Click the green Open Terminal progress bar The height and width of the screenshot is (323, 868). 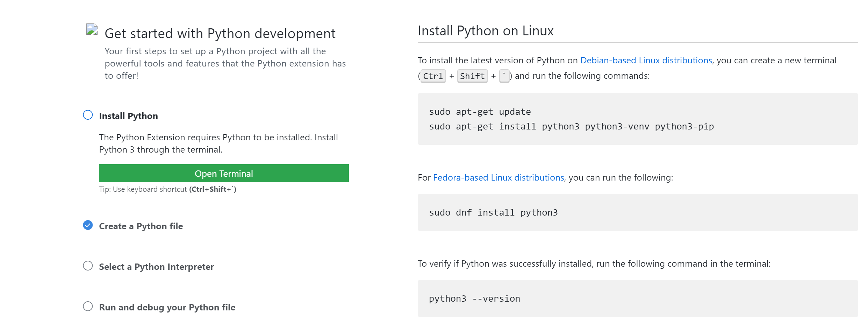coord(224,173)
